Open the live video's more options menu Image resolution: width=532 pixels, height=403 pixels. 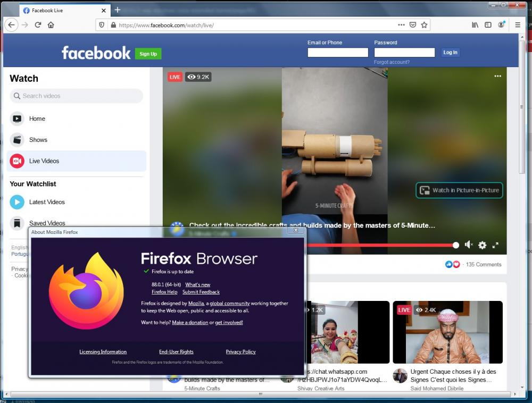(498, 77)
